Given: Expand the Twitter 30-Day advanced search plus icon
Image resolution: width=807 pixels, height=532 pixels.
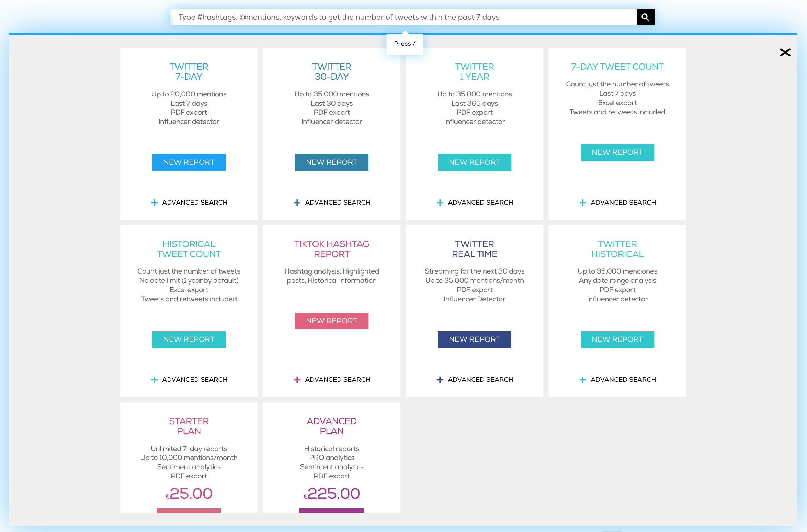Looking at the screenshot, I should coord(297,203).
